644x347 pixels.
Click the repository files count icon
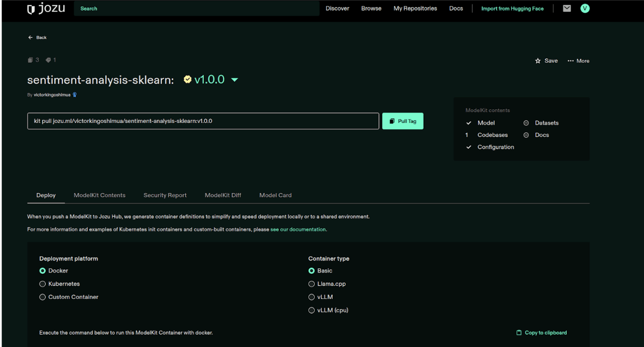pyautogui.click(x=30, y=60)
